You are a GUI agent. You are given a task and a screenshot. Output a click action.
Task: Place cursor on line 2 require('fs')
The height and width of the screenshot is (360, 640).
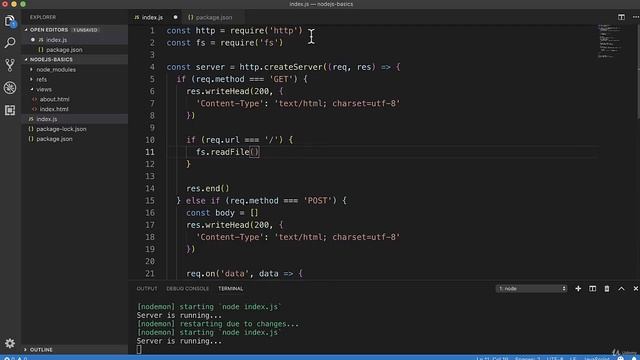(x=251, y=42)
